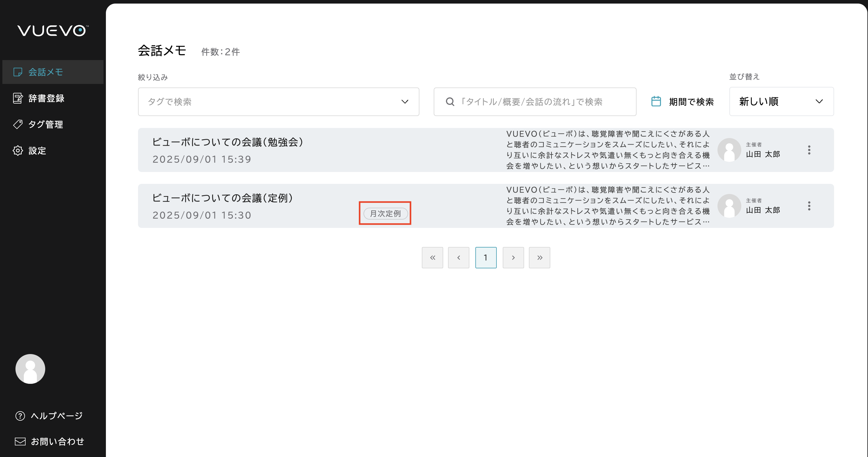Open 辞書登録 in the sidebar
The height and width of the screenshot is (457, 868).
pyautogui.click(x=46, y=98)
